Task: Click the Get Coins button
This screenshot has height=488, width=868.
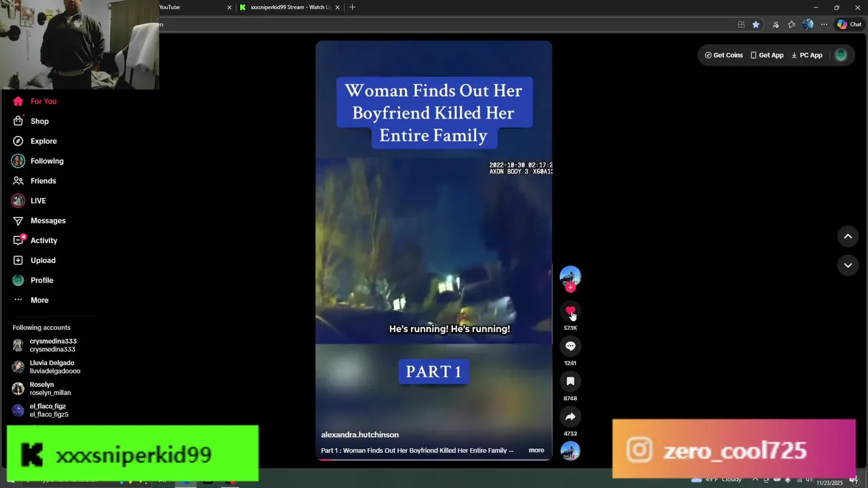Action: (724, 56)
